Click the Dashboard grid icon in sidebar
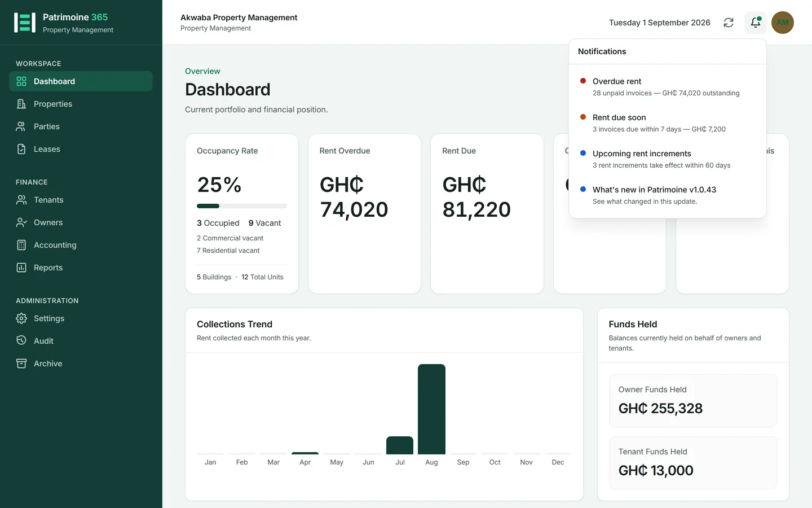Screen dimensions: 812x508 pyautogui.click(x=21, y=81)
